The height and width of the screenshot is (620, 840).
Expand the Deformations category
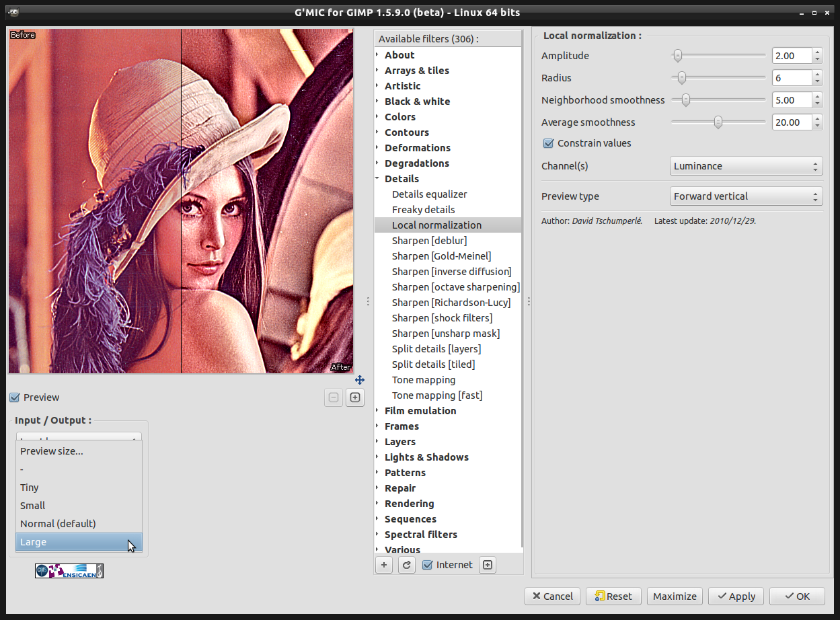(377, 148)
